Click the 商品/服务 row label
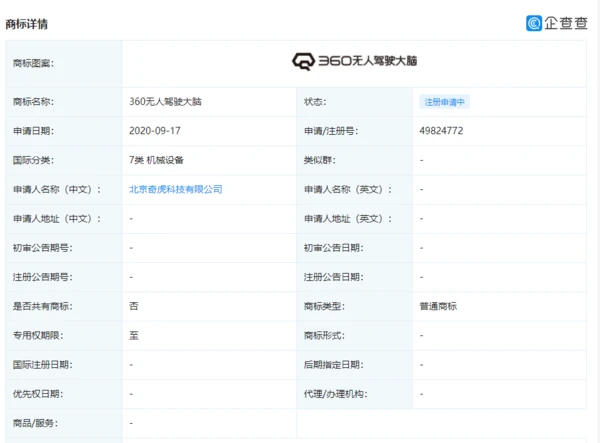Image resolution: width=600 pixels, height=443 pixels. point(36,423)
